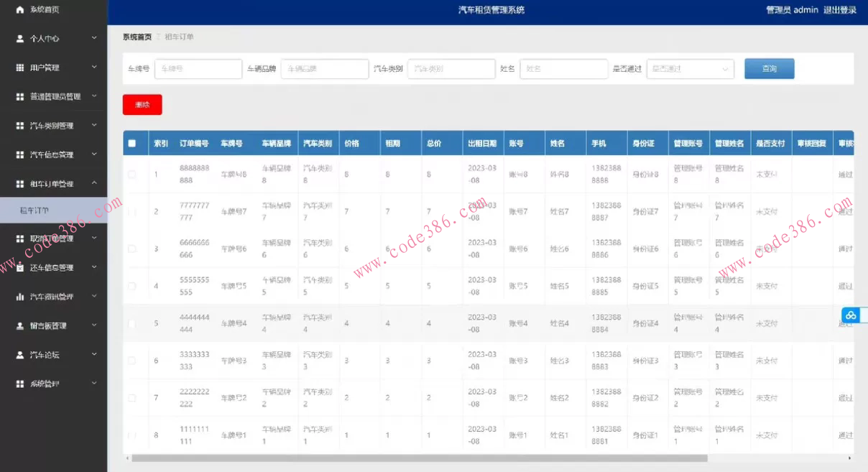The width and height of the screenshot is (868, 472).
Task: Click the person icon for 留言板管理
Action: [x=20, y=326]
